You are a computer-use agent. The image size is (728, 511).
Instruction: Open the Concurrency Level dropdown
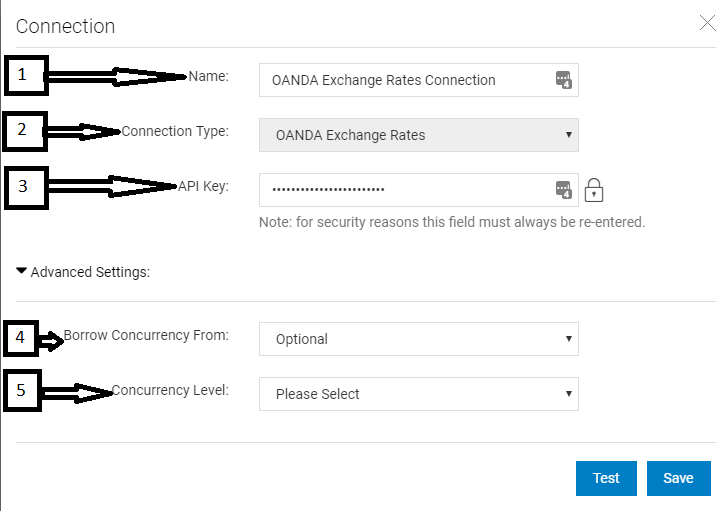point(419,394)
